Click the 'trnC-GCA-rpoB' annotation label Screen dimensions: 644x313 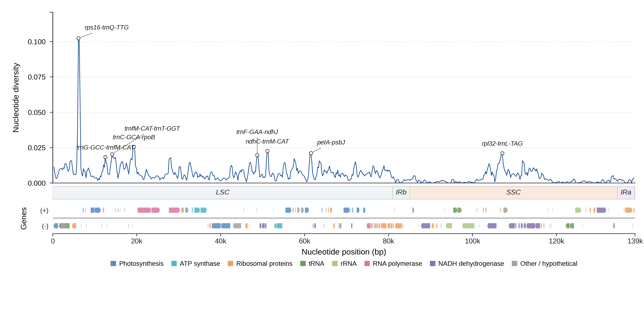[x=134, y=137]
